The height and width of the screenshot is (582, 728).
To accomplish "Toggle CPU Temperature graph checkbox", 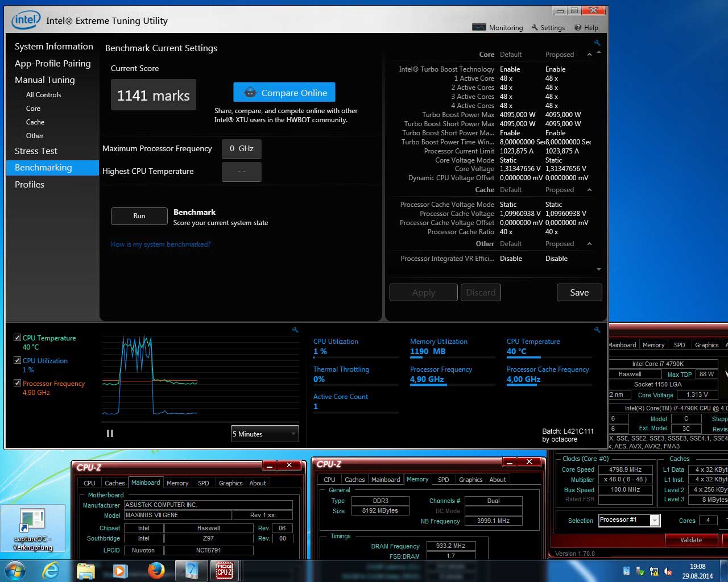I will [17, 338].
